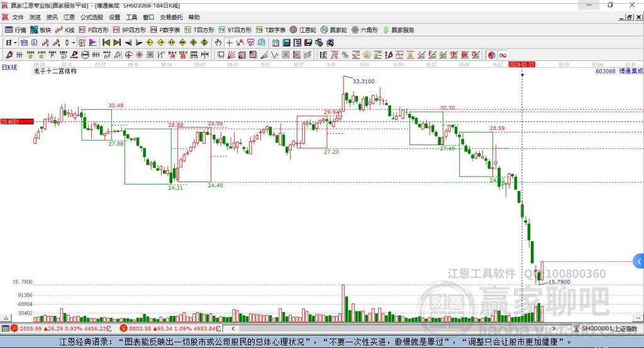Select the n² drawing tool icon
This screenshot has height=348, width=644.
[x=107, y=55]
